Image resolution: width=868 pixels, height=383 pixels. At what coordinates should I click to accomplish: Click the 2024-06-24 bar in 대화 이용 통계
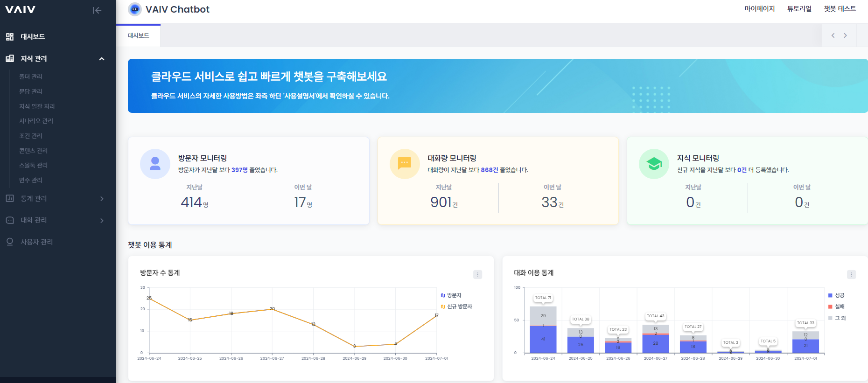coord(543,329)
